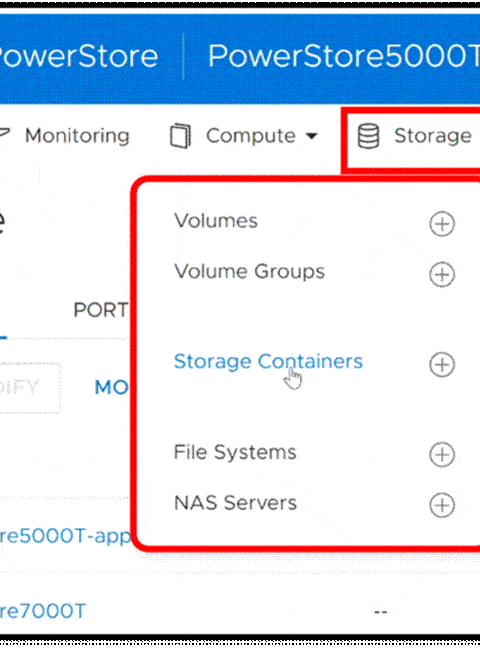
Task: Expand the Compute dropdown arrow
Action: coord(312,136)
